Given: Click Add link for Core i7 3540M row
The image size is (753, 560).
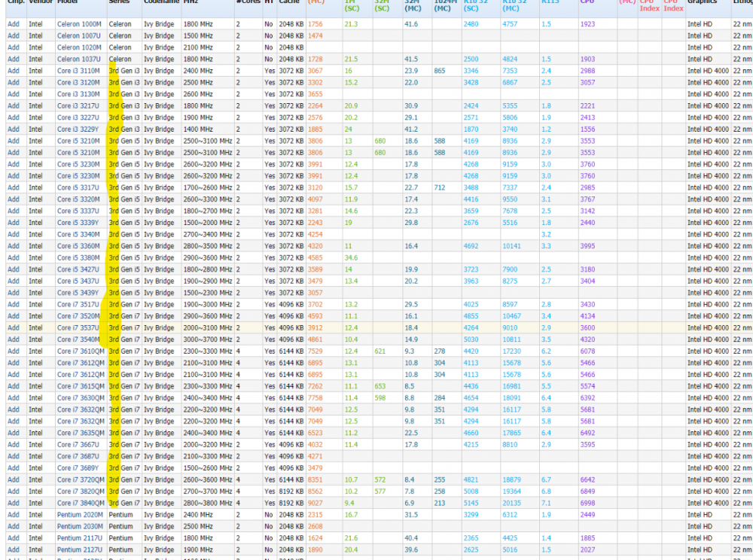Looking at the screenshot, I should click(14, 339).
